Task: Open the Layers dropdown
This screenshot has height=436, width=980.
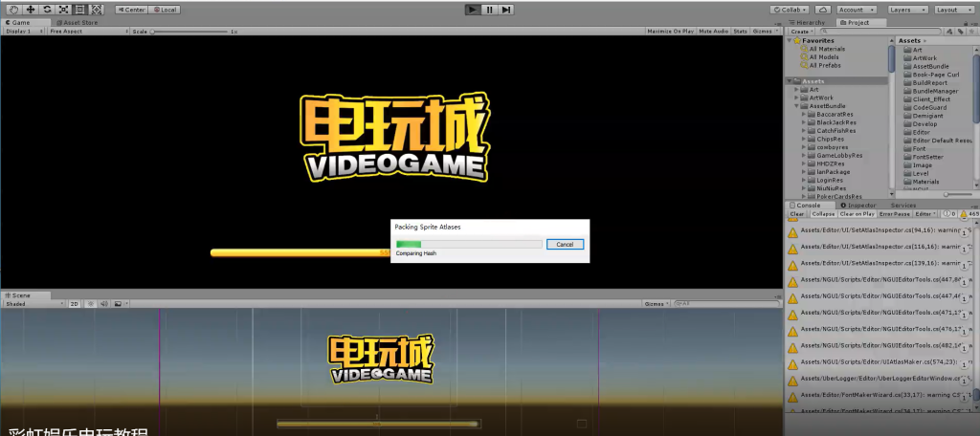Action: 904,10
